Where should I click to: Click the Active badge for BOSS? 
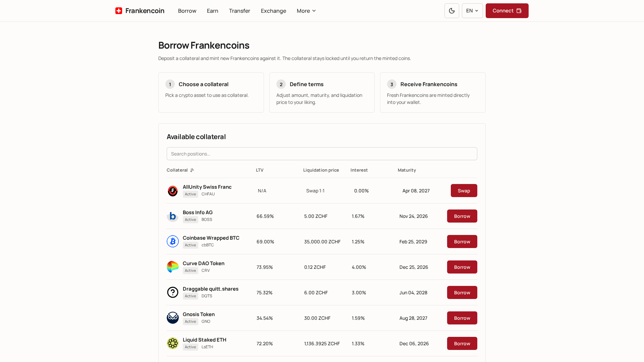[x=191, y=220]
